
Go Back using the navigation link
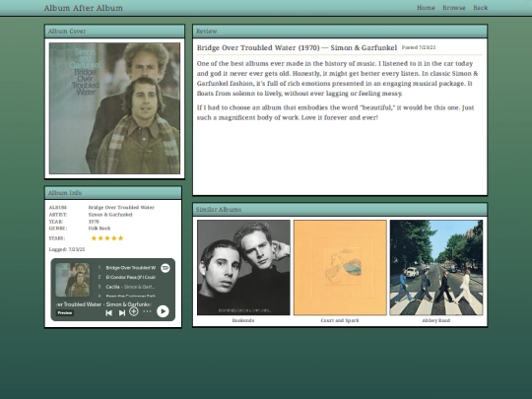[481, 8]
